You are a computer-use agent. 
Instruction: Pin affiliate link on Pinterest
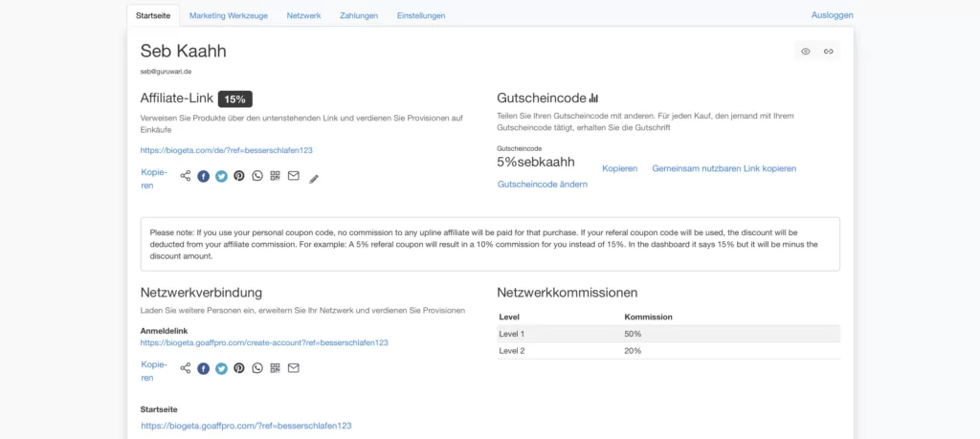tap(239, 176)
